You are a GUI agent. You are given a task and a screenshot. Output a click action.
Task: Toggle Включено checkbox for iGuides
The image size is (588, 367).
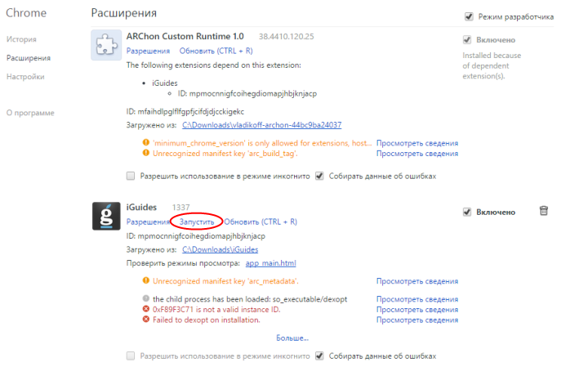pyautogui.click(x=467, y=212)
